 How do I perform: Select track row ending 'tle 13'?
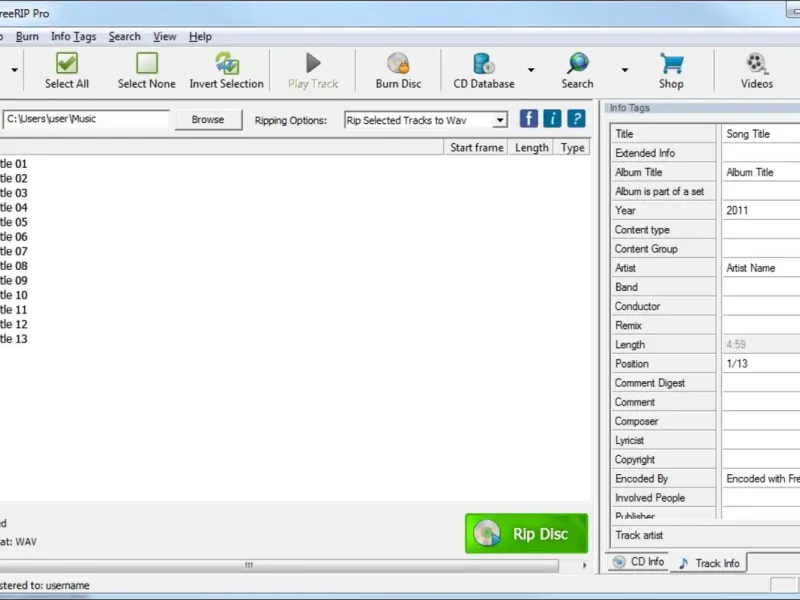tap(14, 339)
